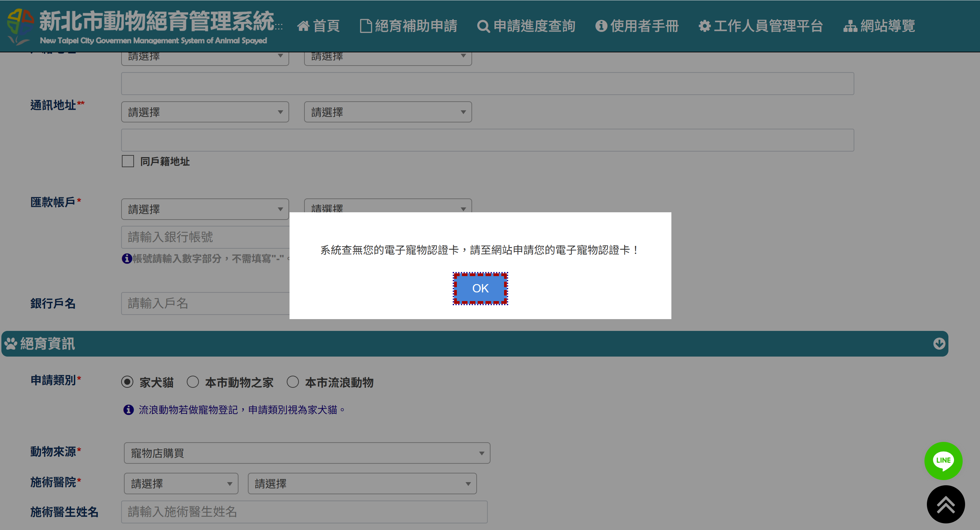Select the 家犬貓 radio option
Screen dimensions: 980x530
pos(127,382)
